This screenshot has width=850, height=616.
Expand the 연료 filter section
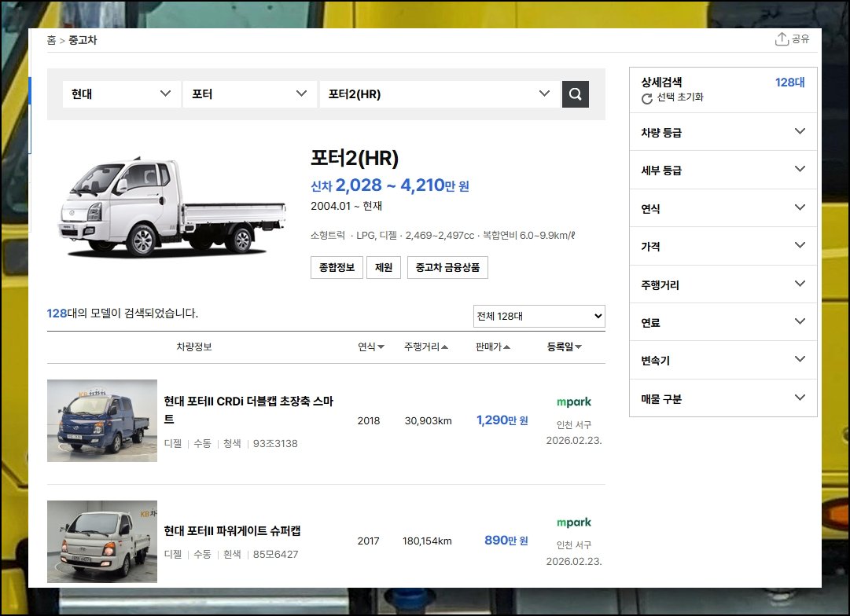tap(723, 322)
